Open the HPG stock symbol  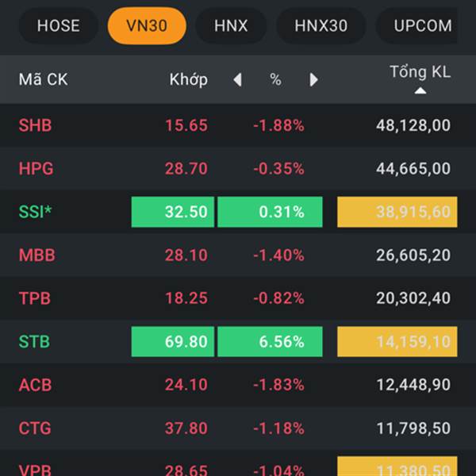tap(36, 168)
